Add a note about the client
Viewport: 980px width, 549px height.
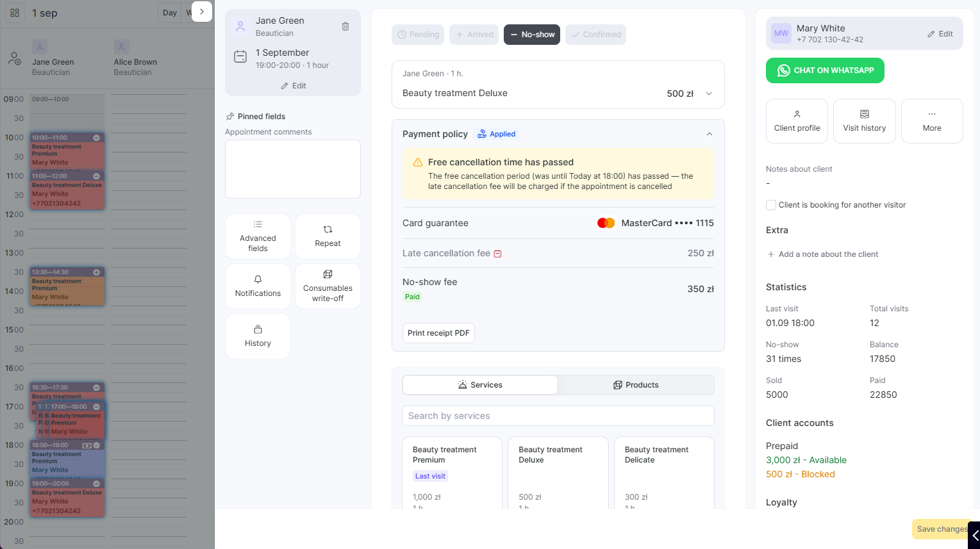click(822, 254)
